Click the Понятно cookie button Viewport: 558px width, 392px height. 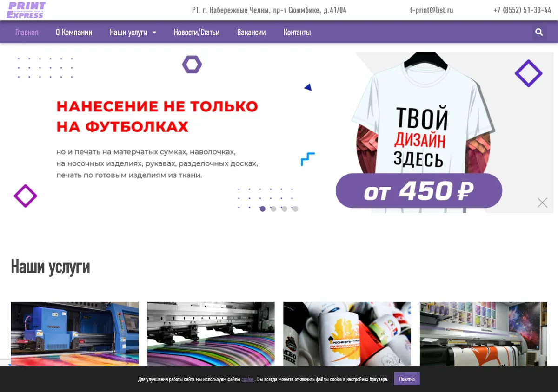(x=407, y=379)
